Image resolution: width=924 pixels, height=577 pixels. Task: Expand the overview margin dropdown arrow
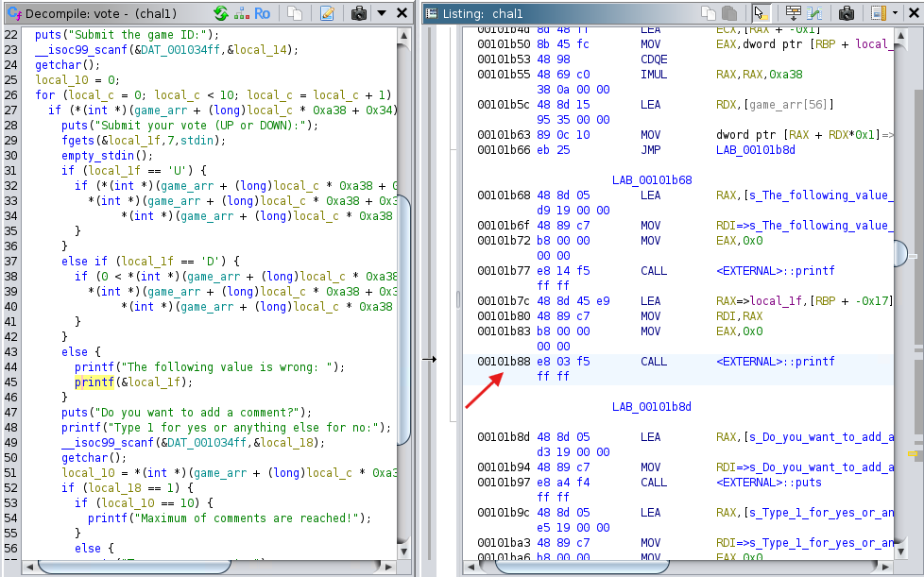(895, 13)
